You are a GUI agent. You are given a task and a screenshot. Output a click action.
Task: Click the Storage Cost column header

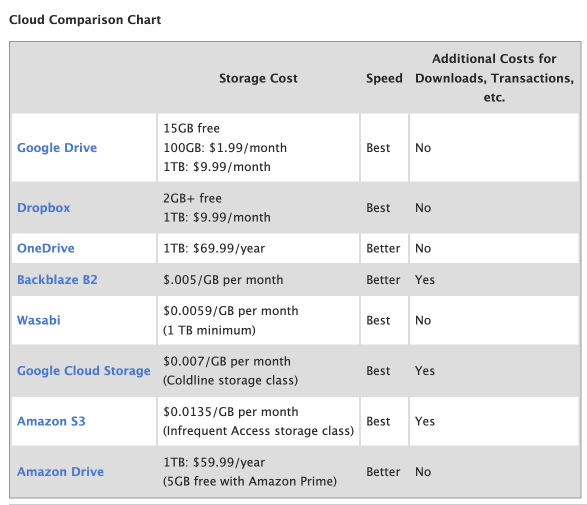point(258,78)
